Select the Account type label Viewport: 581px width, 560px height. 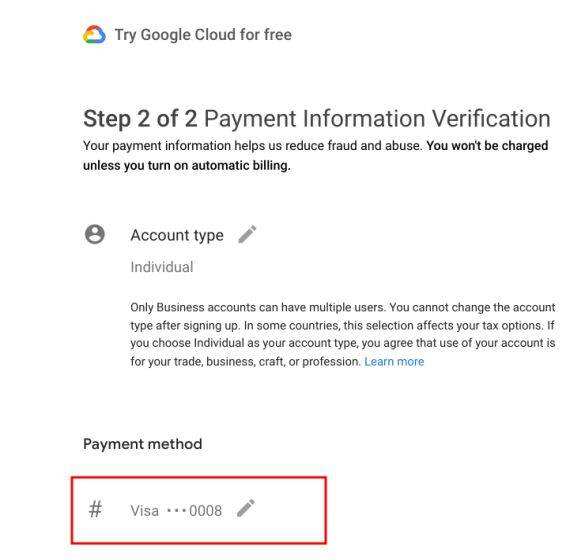click(x=177, y=235)
